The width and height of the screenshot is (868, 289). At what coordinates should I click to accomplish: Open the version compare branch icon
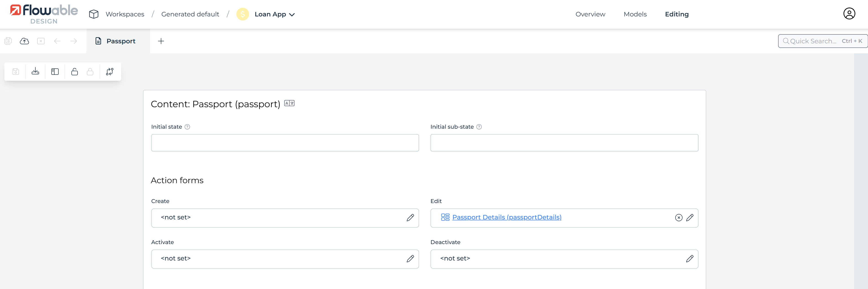(x=110, y=71)
